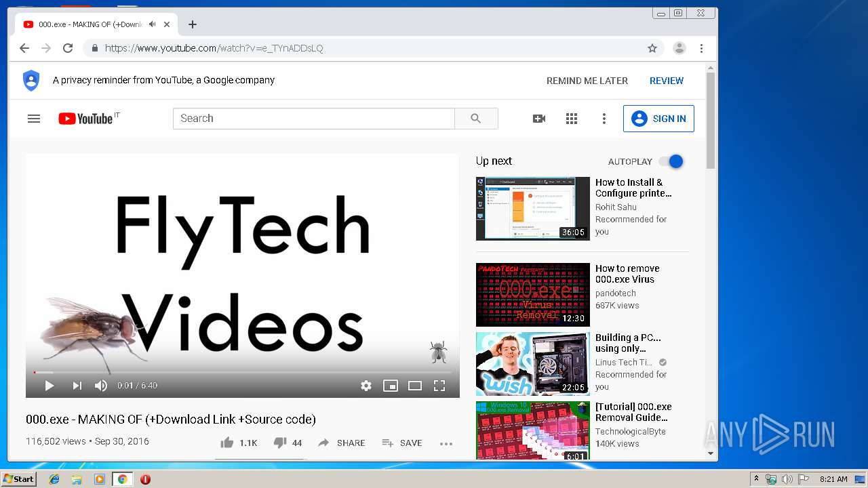This screenshot has width=868, height=488.
Task: Enter full screen video
Action: [439, 386]
